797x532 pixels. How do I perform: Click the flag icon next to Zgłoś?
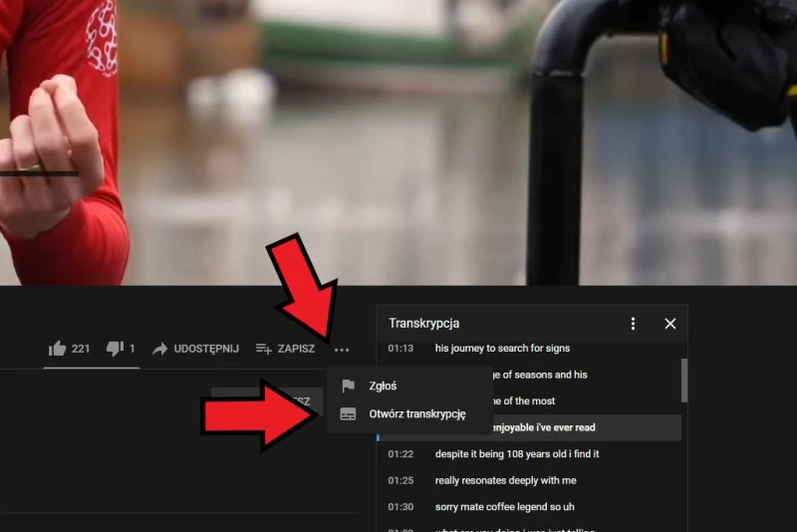coord(348,387)
